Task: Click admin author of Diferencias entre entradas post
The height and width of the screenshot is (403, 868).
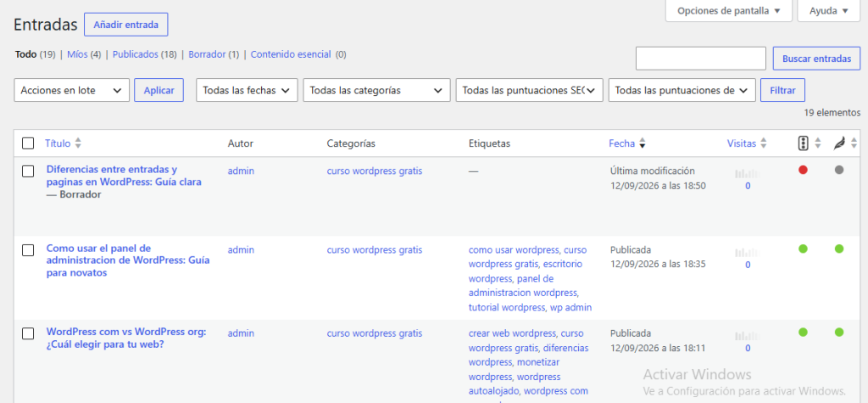Action: (x=241, y=171)
